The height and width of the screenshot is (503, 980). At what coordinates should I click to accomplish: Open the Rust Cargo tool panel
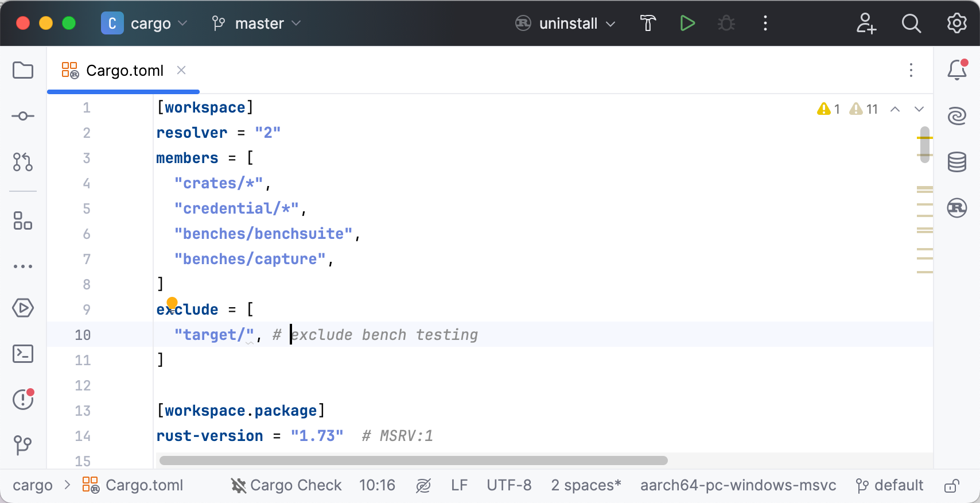tap(956, 208)
